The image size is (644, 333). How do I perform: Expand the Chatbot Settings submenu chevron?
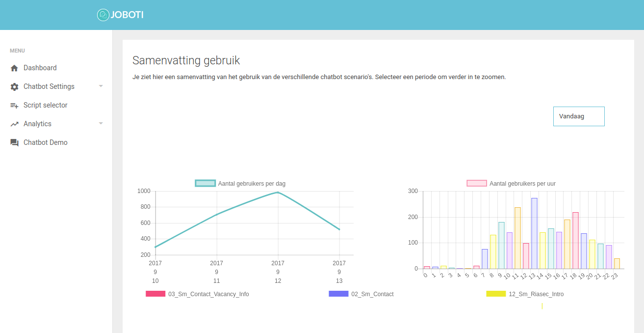pyautogui.click(x=101, y=86)
